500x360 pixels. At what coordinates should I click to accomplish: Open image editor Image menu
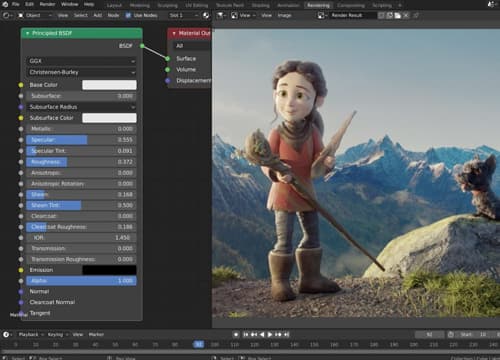[x=284, y=15]
